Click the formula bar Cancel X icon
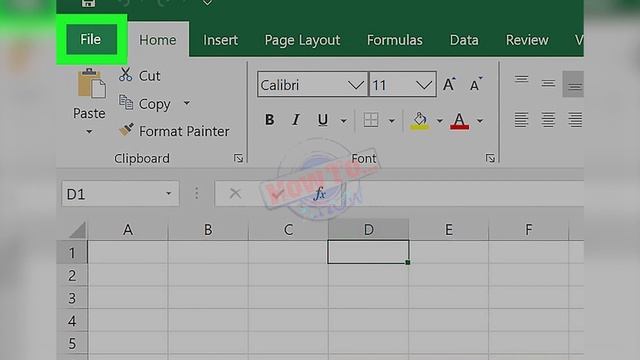 [x=235, y=193]
